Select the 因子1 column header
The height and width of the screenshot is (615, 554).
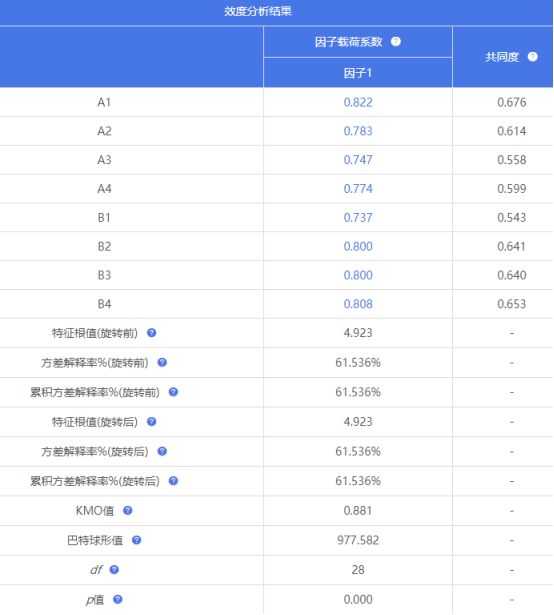(x=357, y=73)
